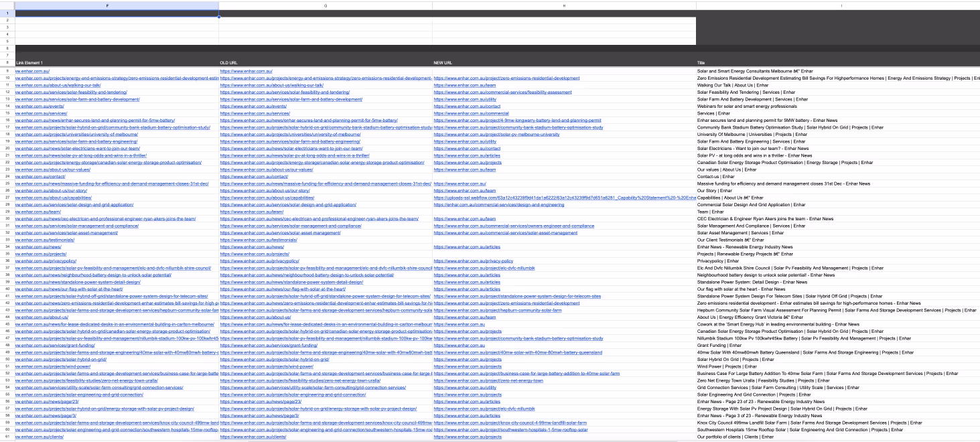Screen dimensions: 980x442
Task: Select title 'Cowork at the Smart Energy Hub' cell
Action: pyautogui.click(x=778, y=324)
